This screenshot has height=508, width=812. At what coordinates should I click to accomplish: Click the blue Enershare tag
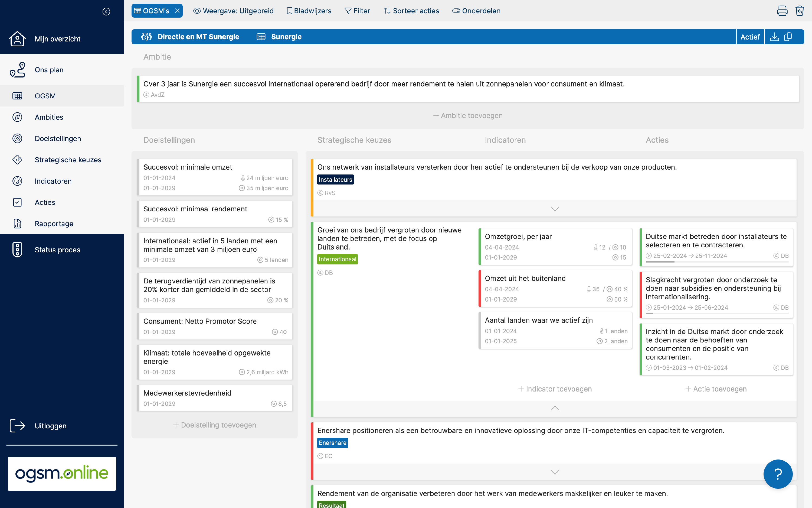pos(332,443)
